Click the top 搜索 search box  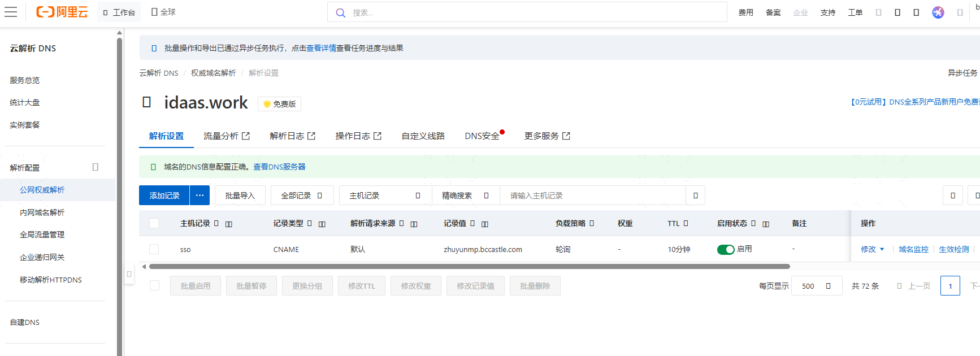tap(527, 12)
